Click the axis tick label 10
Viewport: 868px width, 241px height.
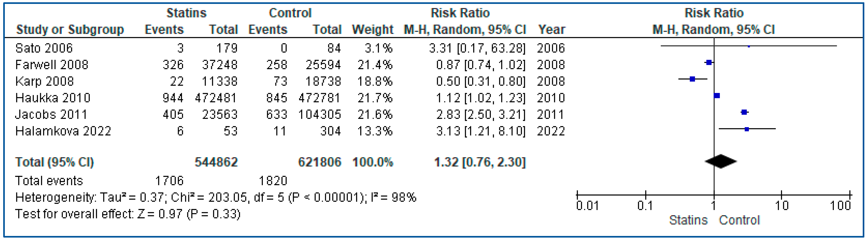(x=782, y=206)
